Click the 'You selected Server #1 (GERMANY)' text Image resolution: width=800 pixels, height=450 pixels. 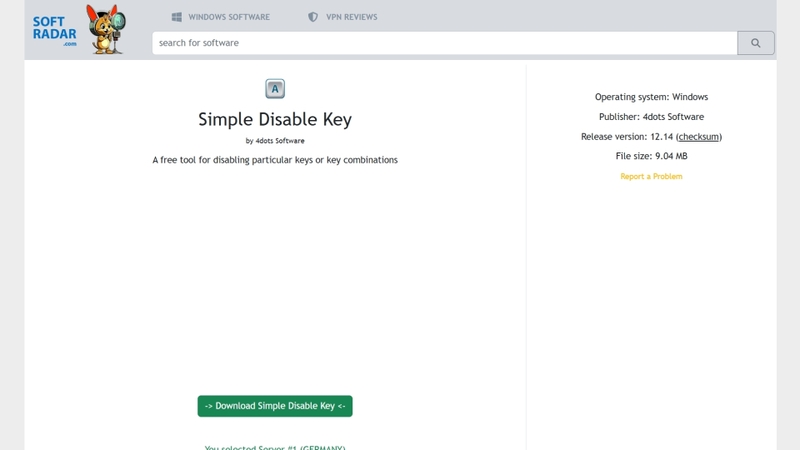[x=275, y=447]
